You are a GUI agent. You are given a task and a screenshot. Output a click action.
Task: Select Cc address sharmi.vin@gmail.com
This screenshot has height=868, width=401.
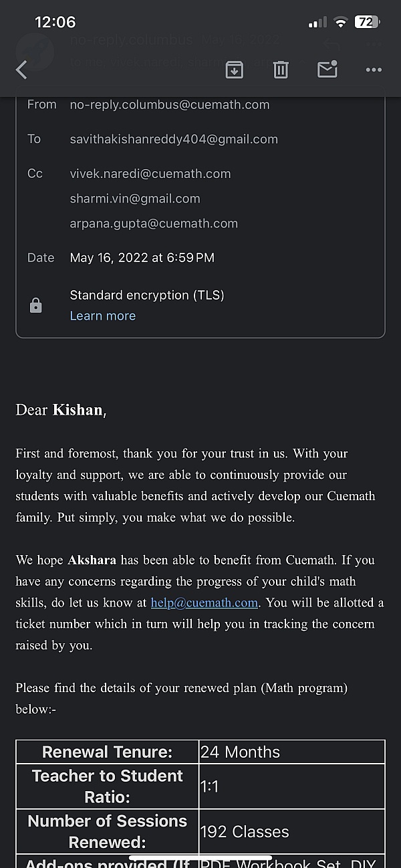coord(135,199)
